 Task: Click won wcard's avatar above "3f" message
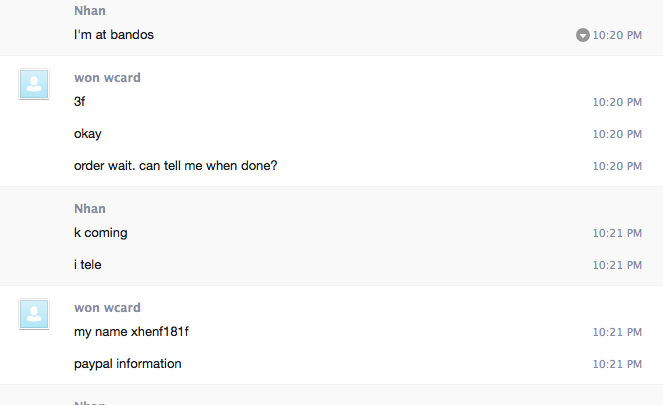pos(34,84)
